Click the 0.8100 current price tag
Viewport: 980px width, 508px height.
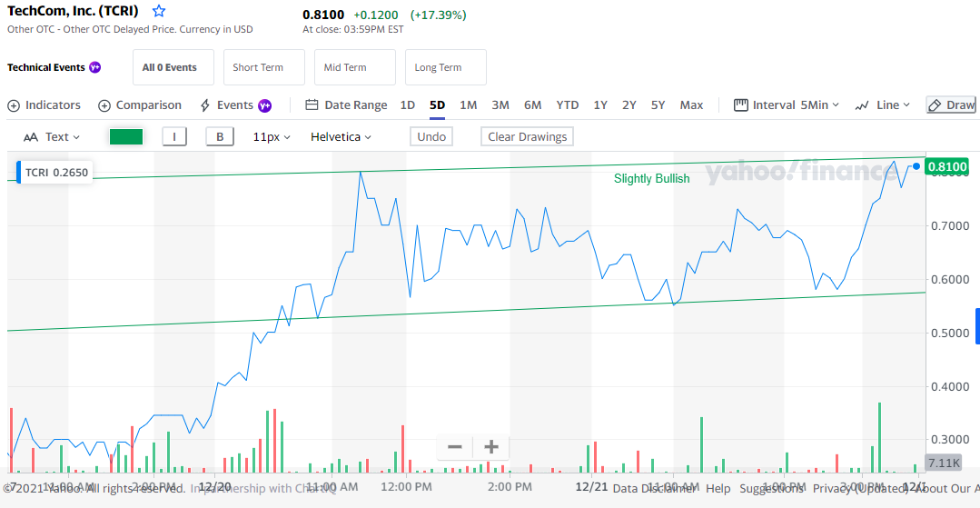[x=947, y=167]
